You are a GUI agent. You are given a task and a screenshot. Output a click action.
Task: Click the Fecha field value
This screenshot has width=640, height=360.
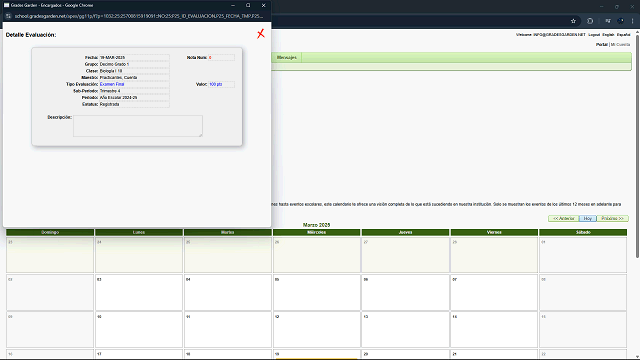(134, 58)
